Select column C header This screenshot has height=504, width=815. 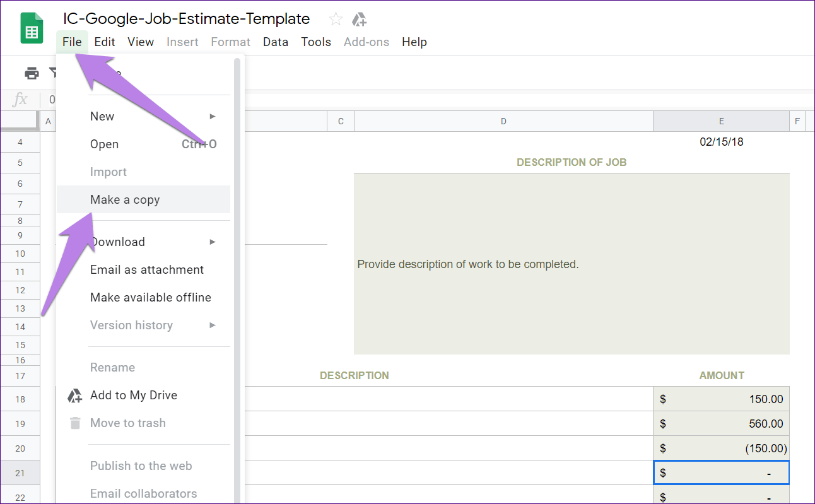point(341,121)
